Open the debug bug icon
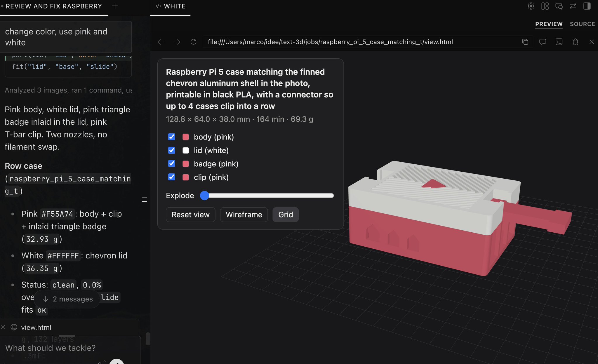 (x=575, y=42)
